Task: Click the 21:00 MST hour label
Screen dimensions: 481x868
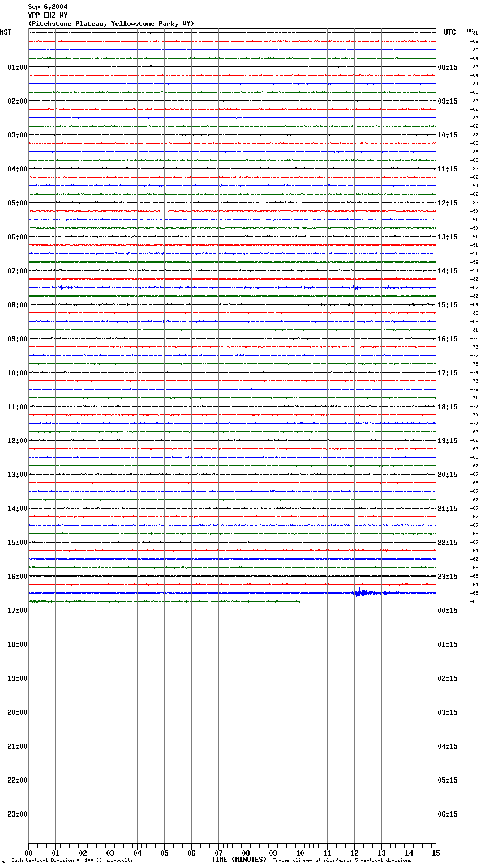Action: [18, 746]
